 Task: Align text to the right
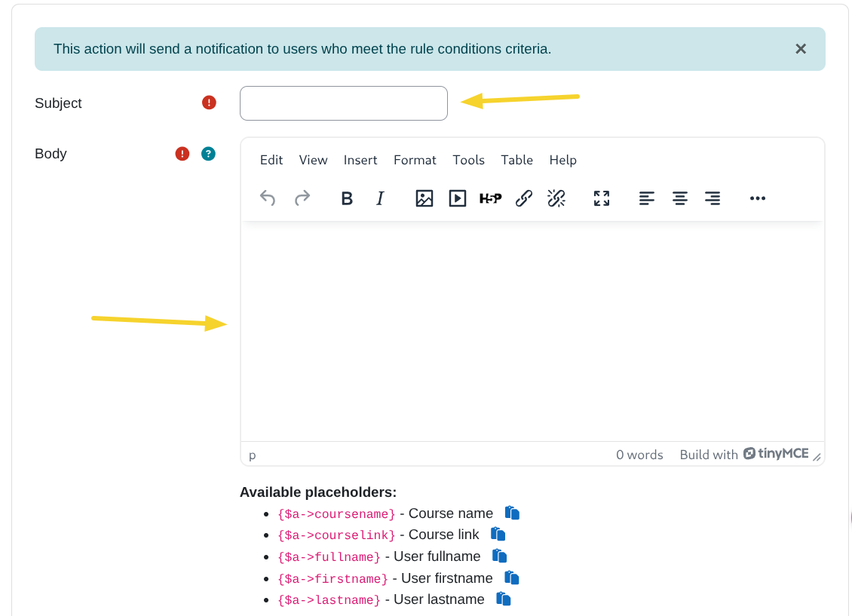tap(713, 198)
